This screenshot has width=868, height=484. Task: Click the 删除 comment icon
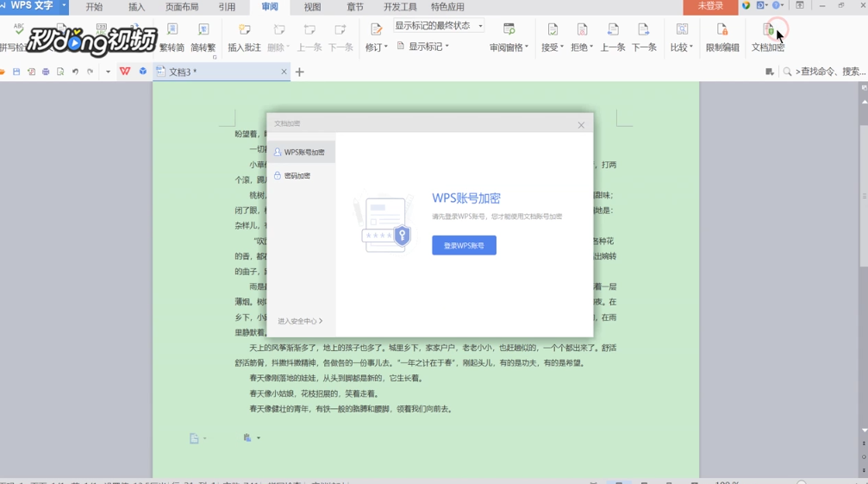[279, 29]
